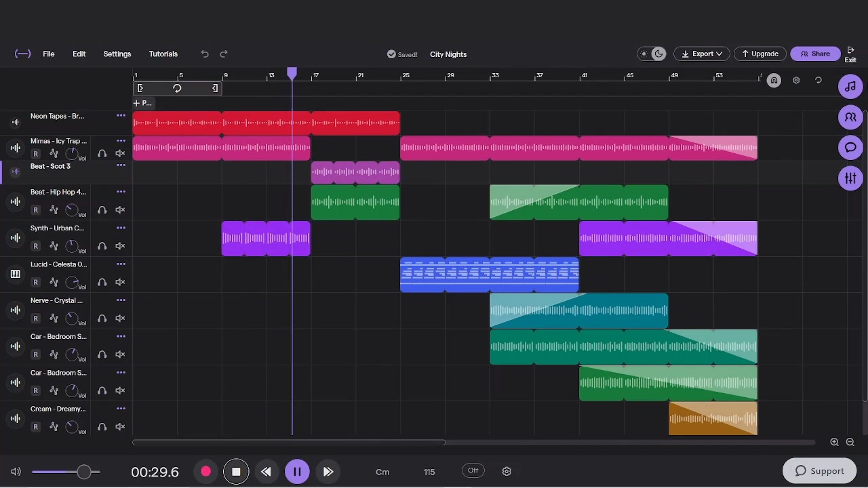
Task: Rename the City Nights project title
Action: (448, 54)
